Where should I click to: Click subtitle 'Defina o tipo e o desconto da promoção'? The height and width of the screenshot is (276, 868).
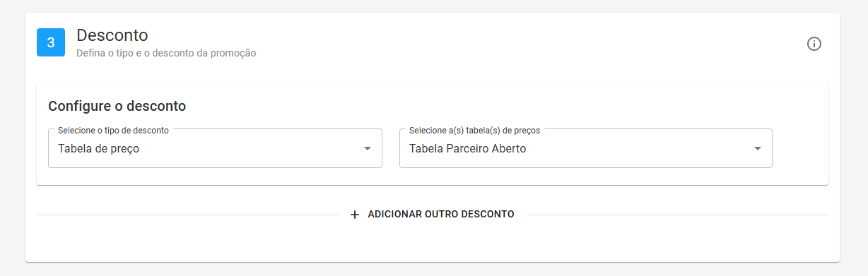pyautogui.click(x=166, y=53)
